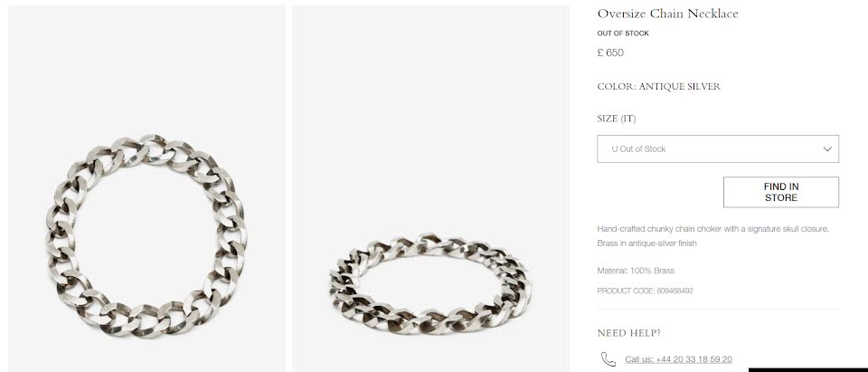The image size is (868, 372).
Task: Click the 'COLOR: ANTIQUE SILVER' label
Action: 659,87
